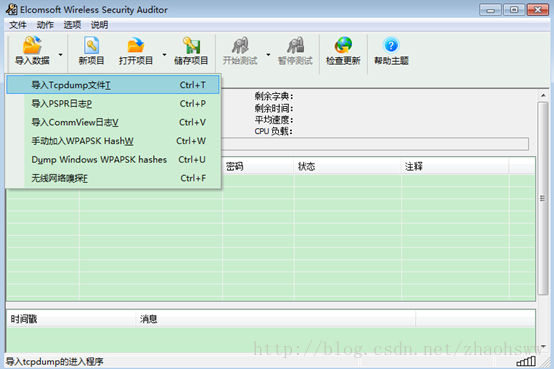
Task: Click the CPU 负载 label
Action: tap(273, 131)
